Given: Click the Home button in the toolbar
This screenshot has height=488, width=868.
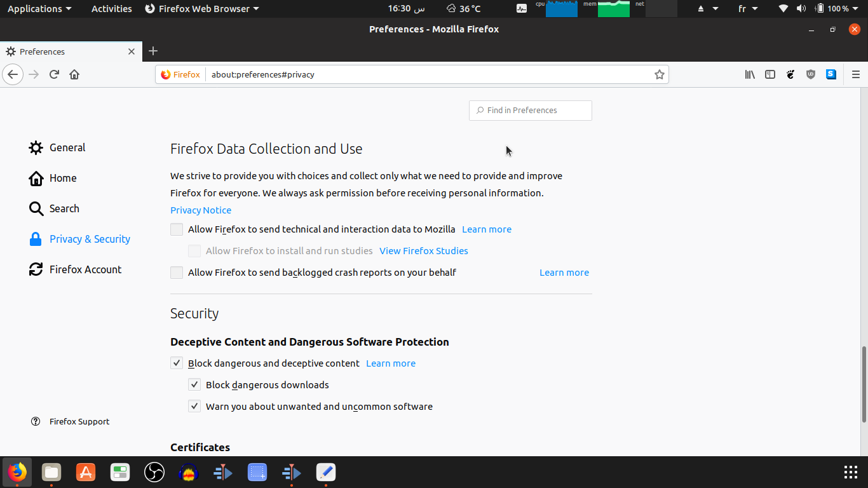Looking at the screenshot, I should (74, 74).
